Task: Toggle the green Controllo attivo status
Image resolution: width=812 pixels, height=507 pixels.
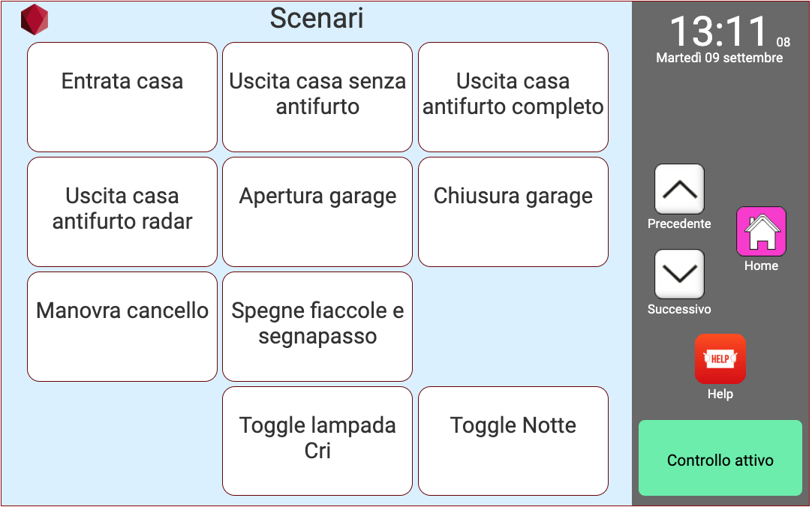Action: coord(720,458)
